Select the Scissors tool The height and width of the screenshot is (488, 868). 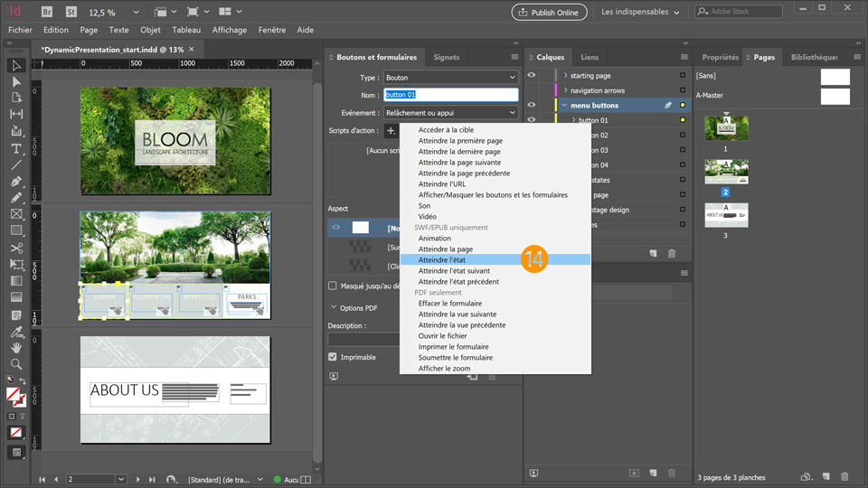coord(16,248)
